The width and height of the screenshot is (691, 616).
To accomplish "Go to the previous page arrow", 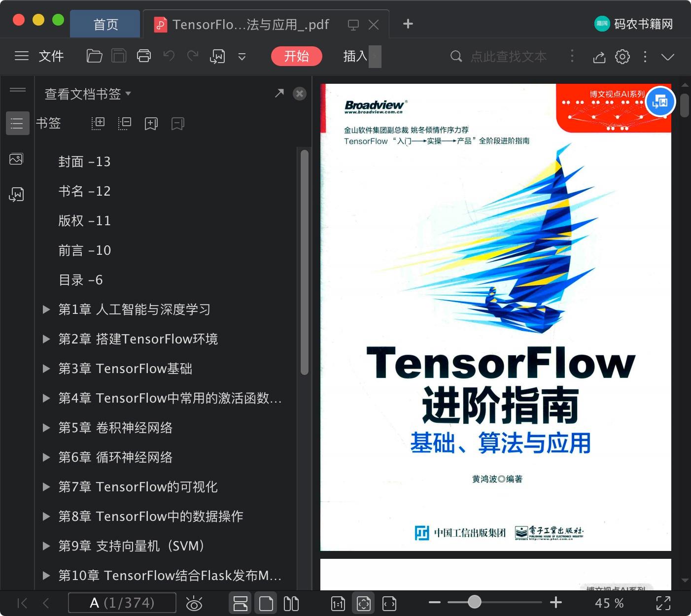I will point(46,603).
